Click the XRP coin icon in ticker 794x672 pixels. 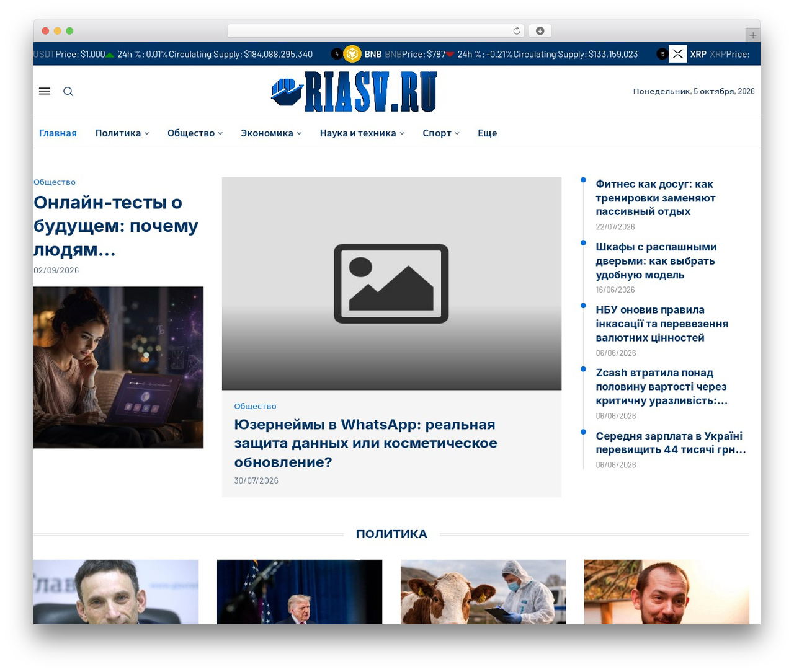[677, 54]
